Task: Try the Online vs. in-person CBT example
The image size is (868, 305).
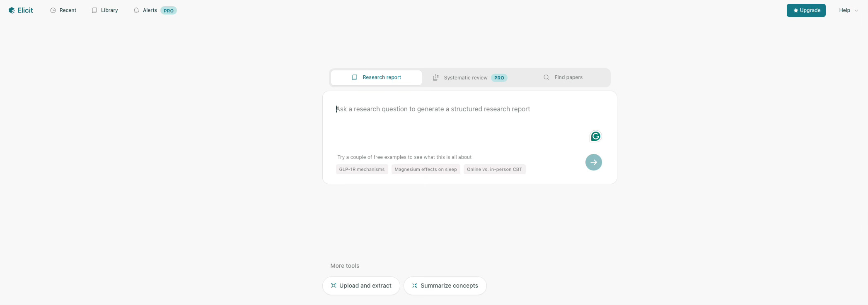Action: [x=494, y=169]
